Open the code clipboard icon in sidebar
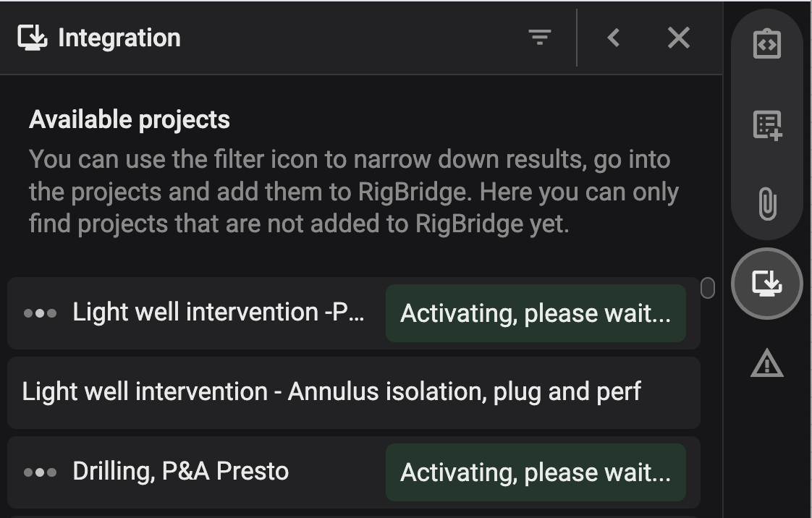This screenshot has width=812, height=518. [766, 45]
